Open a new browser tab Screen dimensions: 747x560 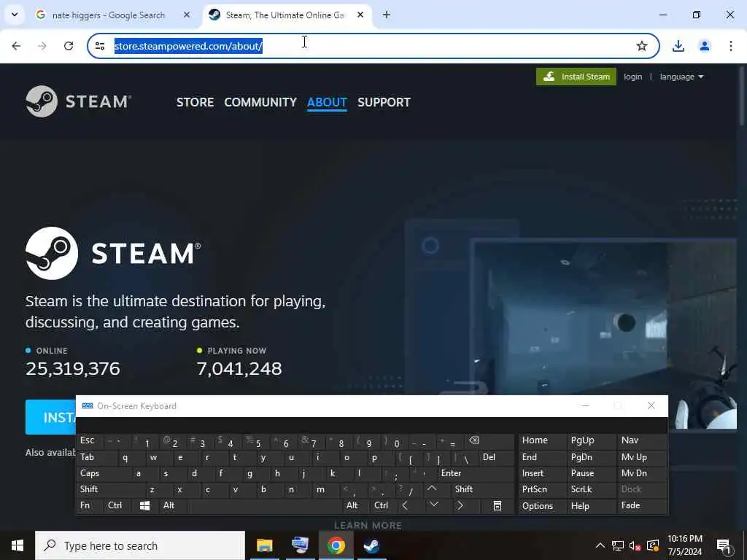pyautogui.click(x=387, y=15)
